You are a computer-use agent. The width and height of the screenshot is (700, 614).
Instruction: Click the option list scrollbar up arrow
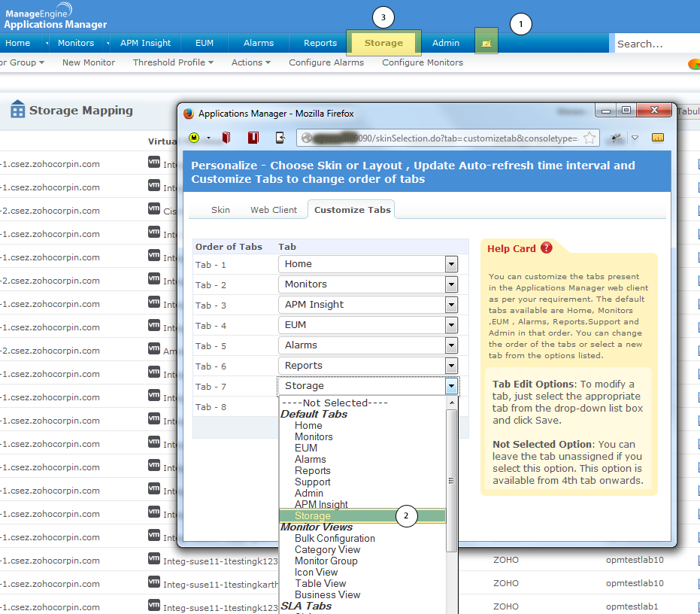pos(451,402)
